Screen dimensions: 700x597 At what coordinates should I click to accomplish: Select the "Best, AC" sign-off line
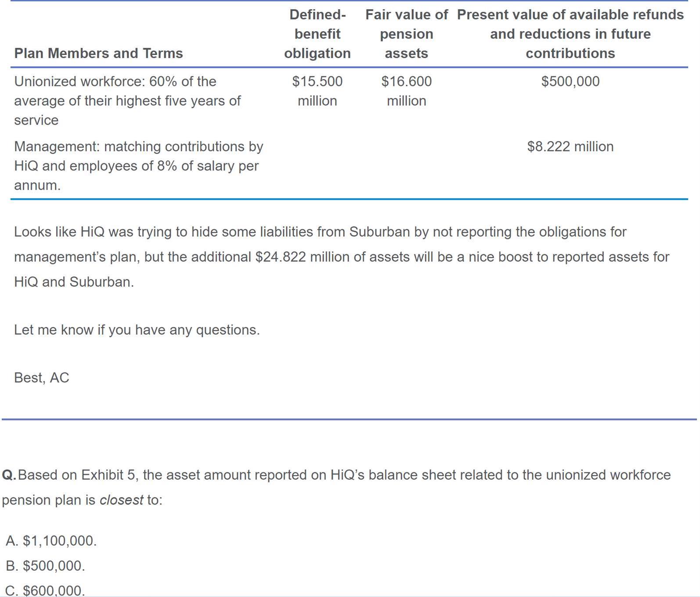(42, 377)
